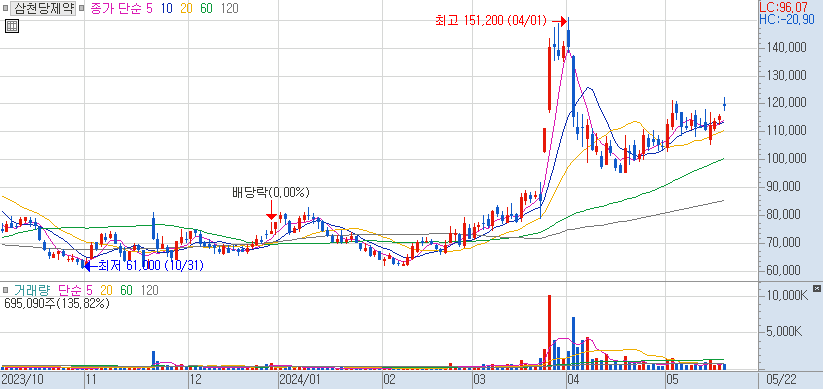Click the 10,000K volume axis label
The height and width of the screenshot is (389, 823).
point(788,295)
